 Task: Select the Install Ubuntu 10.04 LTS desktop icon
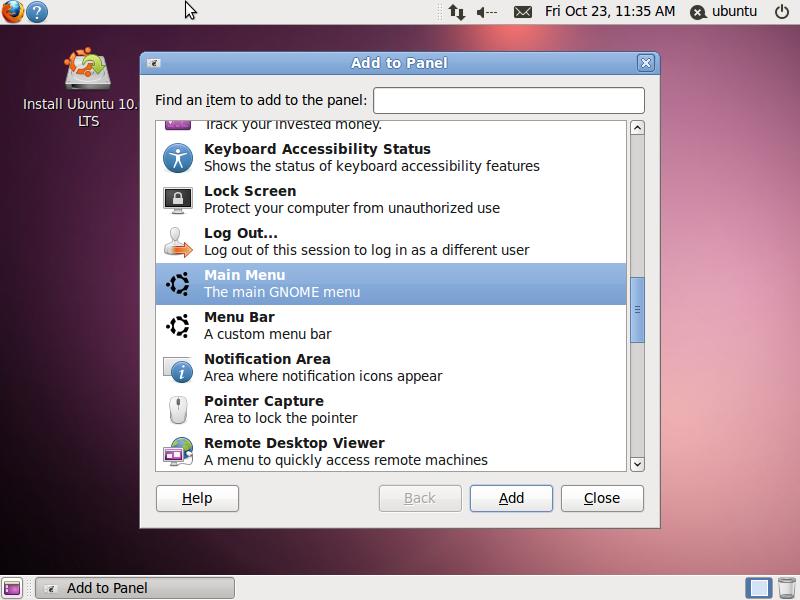click(x=87, y=87)
